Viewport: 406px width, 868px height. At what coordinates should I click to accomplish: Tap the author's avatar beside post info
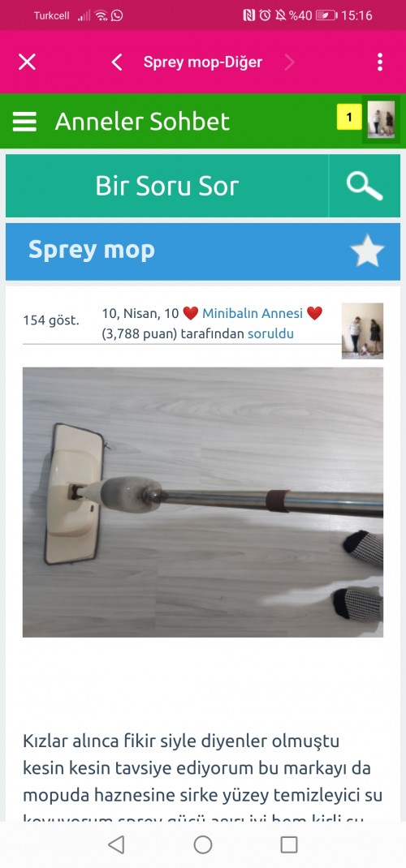[362, 330]
